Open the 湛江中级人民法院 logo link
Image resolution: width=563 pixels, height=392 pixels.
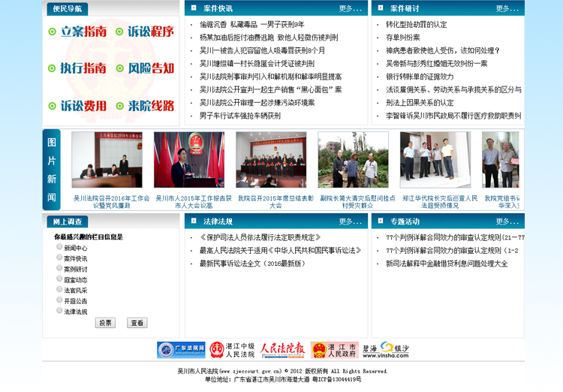pyautogui.click(x=232, y=350)
